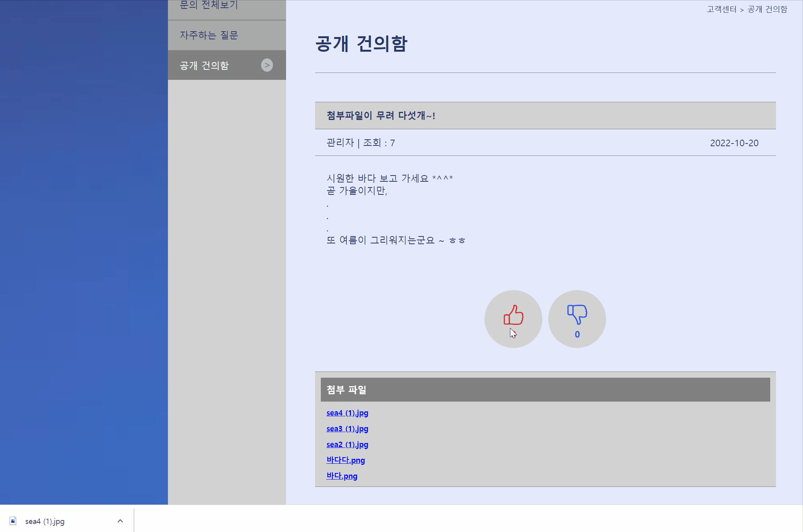The width and height of the screenshot is (803, 532).
Task: Download the sea2 (1).jpg attachment
Action: pyautogui.click(x=347, y=444)
